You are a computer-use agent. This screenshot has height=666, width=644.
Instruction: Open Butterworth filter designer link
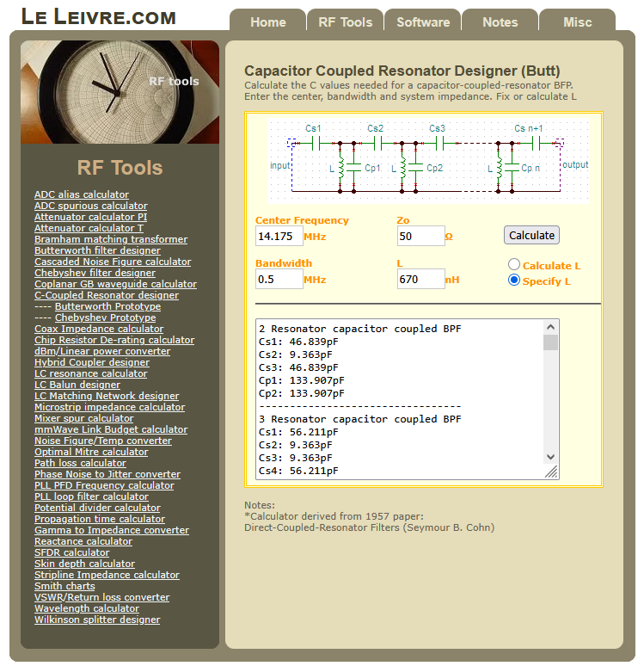coord(98,250)
